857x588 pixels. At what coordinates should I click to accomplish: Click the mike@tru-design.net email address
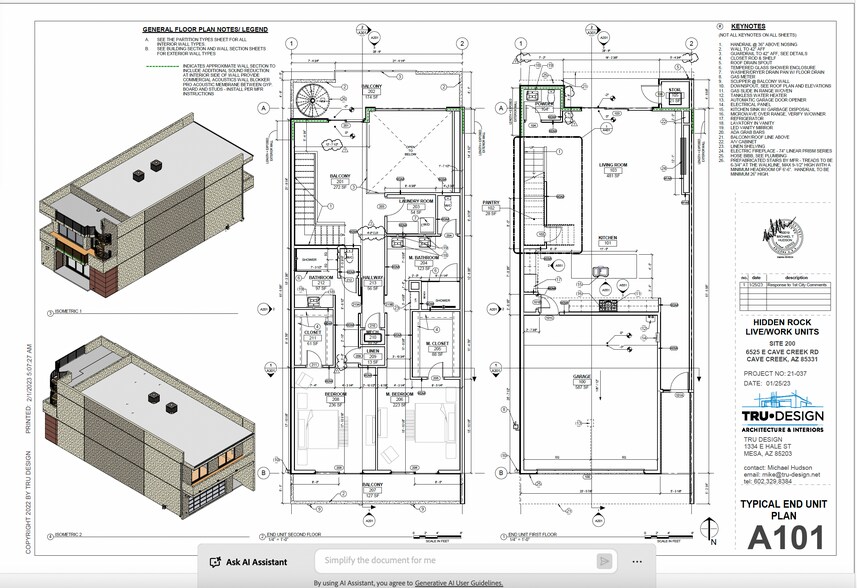pos(790,474)
